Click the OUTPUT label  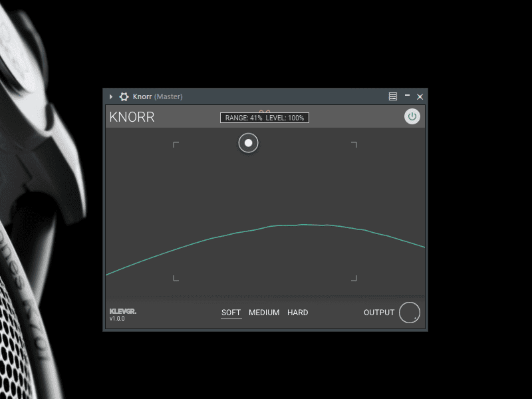(x=379, y=313)
